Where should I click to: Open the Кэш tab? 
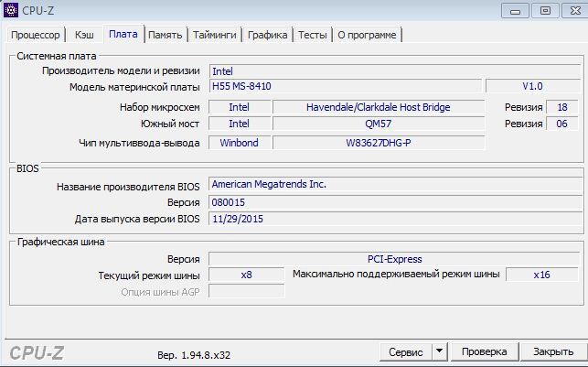[84, 35]
